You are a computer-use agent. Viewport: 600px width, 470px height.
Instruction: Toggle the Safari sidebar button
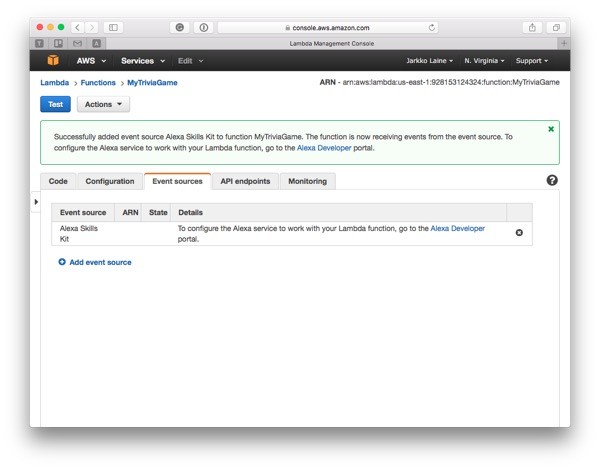(113, 28)
